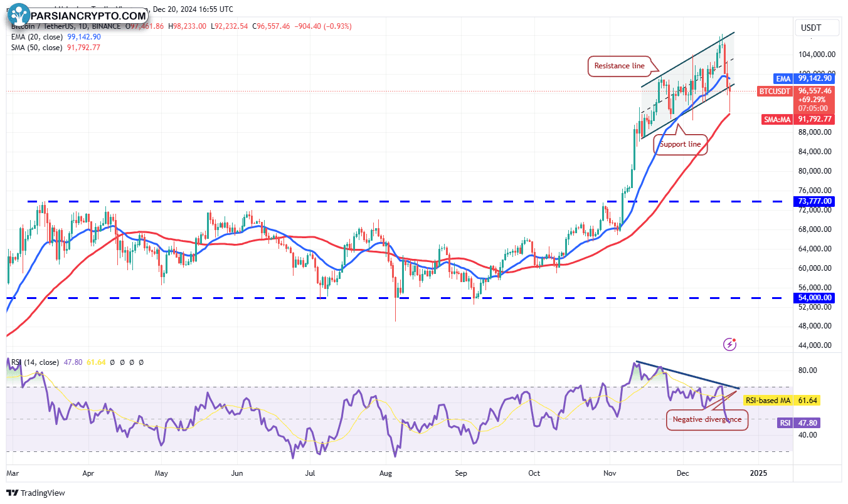Viewport: 848px width, 504px height.
Task: Click the Oct label on time axis
Action: 534,473
